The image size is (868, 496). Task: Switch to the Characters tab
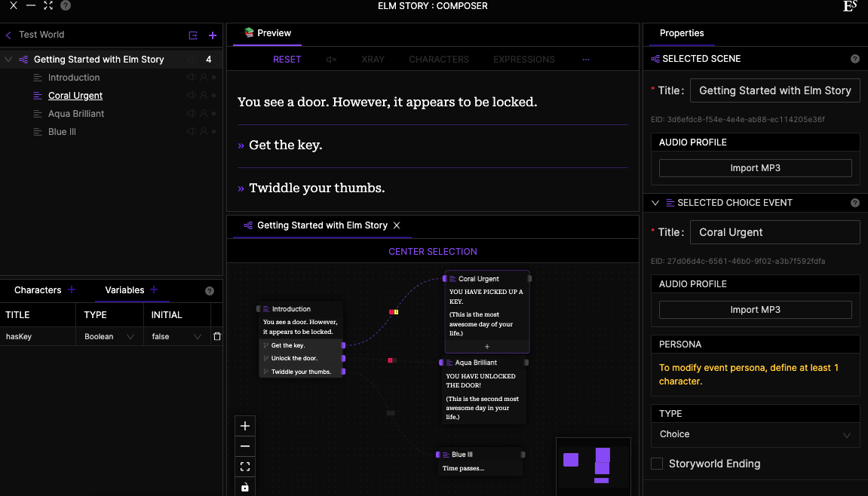tap(38, 290)
